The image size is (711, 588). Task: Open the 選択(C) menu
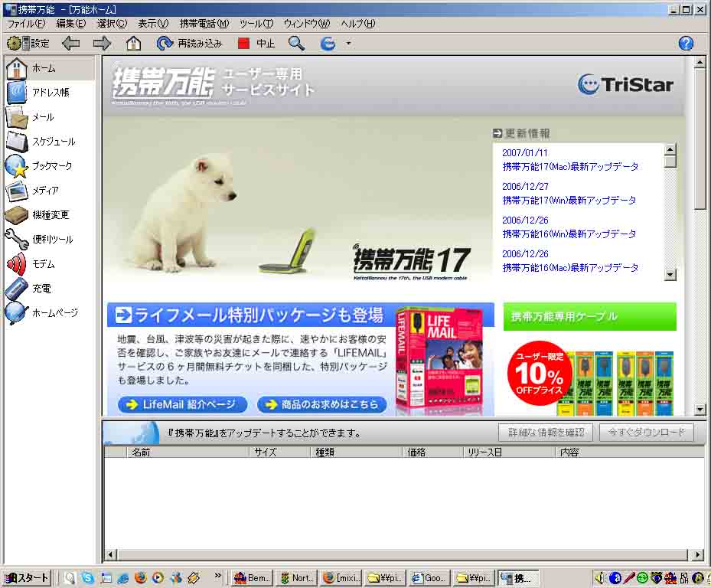click(112, 24)
